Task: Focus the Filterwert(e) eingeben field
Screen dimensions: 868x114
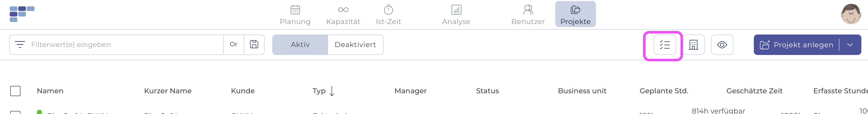Action: coord(125,44)
